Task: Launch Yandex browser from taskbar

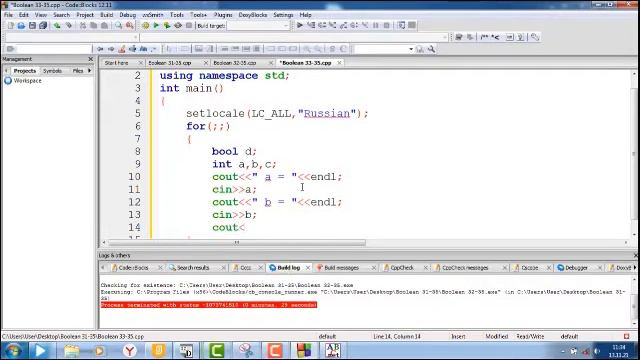Action: 129,351
